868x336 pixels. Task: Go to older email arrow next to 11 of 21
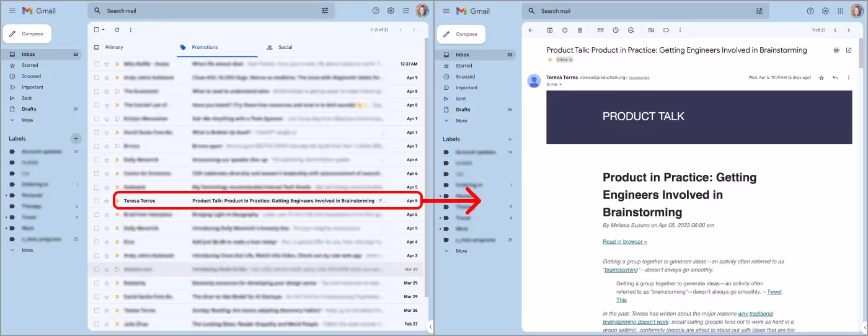pyautogui.click(x=849, y=30)
